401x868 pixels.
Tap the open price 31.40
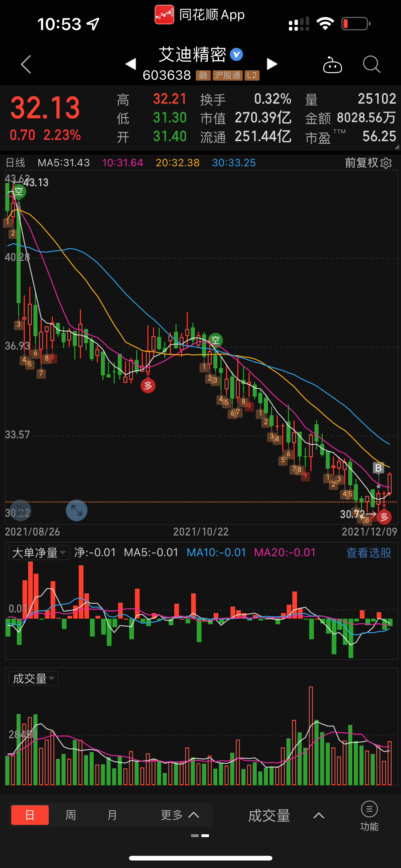pyautogui.click(x=170, y=137)
